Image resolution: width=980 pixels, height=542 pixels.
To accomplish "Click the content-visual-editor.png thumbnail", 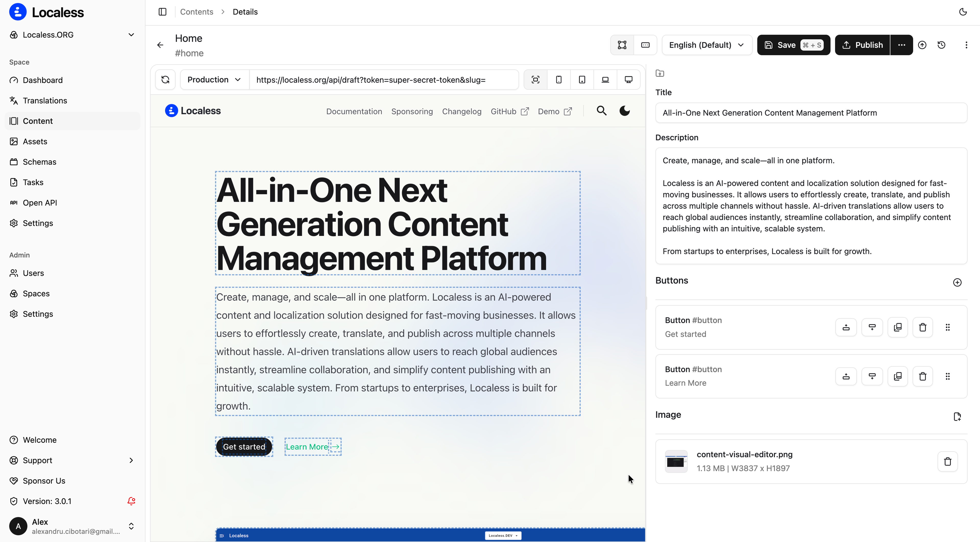I will click(x=676, y=461).
